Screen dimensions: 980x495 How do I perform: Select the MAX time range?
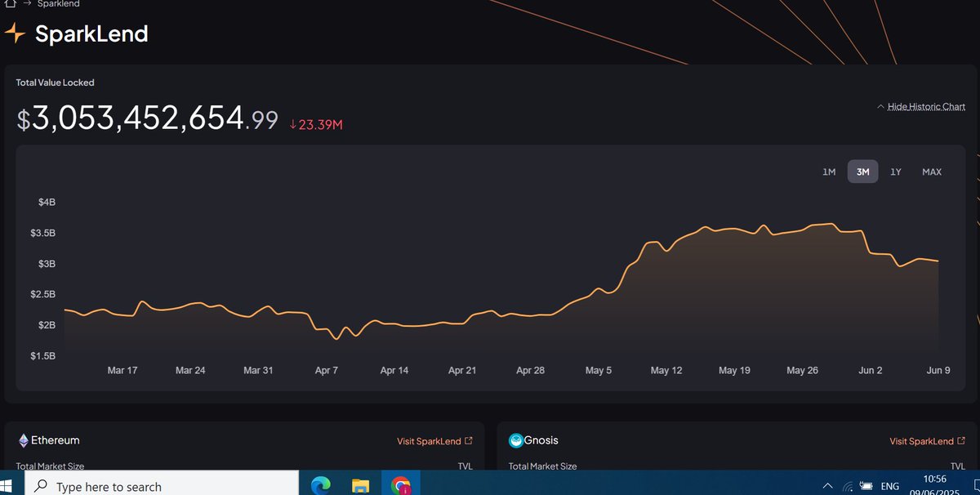coord(932,172)
